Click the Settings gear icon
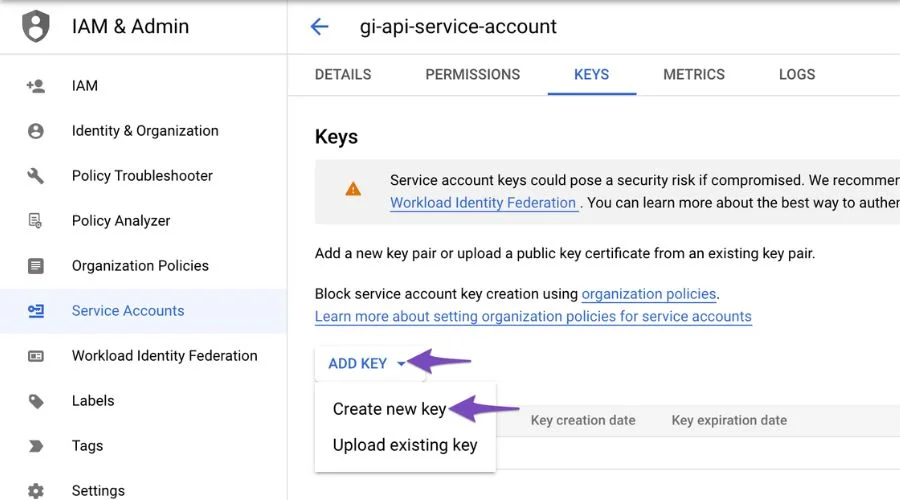900x500 pixels. 36,491
